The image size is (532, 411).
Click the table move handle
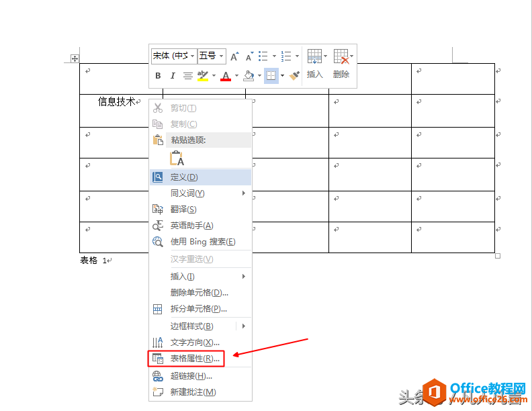pyautogui.click(x=75, y=58)
